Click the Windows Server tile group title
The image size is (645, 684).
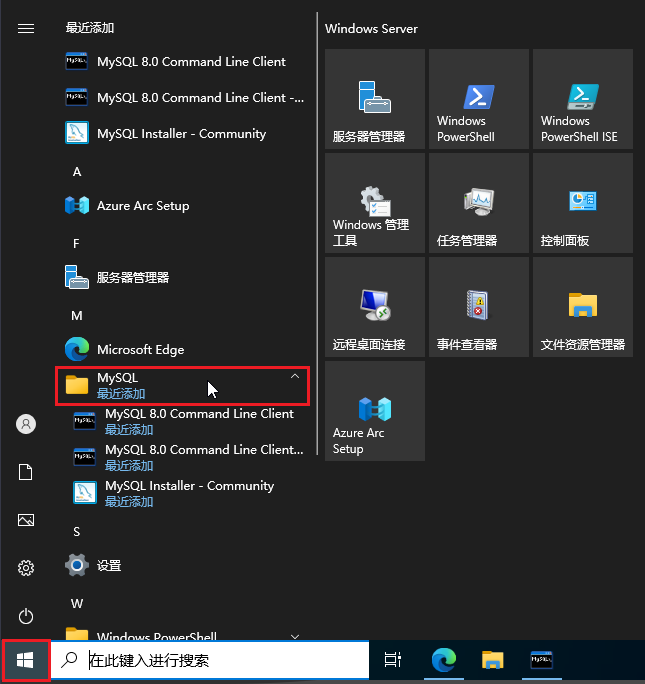pos(371,29)
